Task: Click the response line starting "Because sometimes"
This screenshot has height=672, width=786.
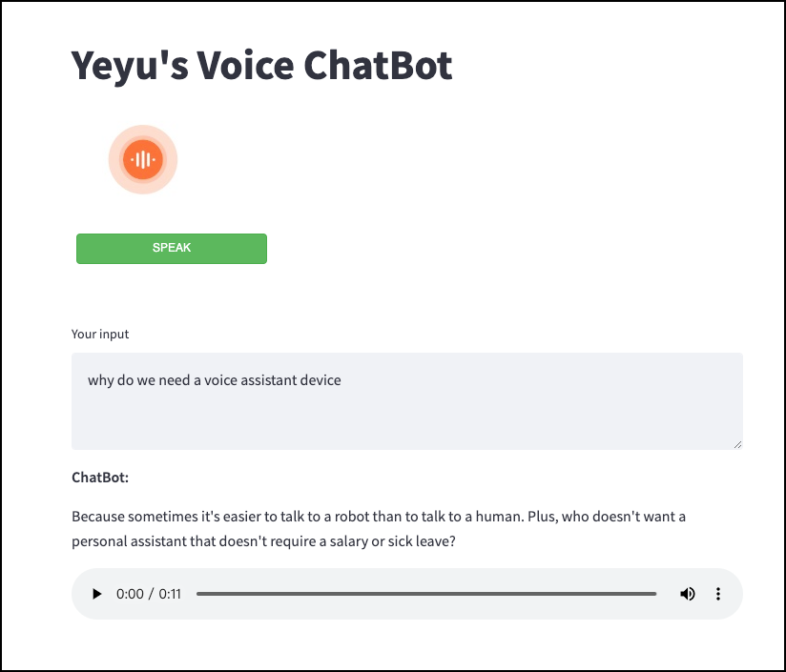Action: [x=379, y=517]
